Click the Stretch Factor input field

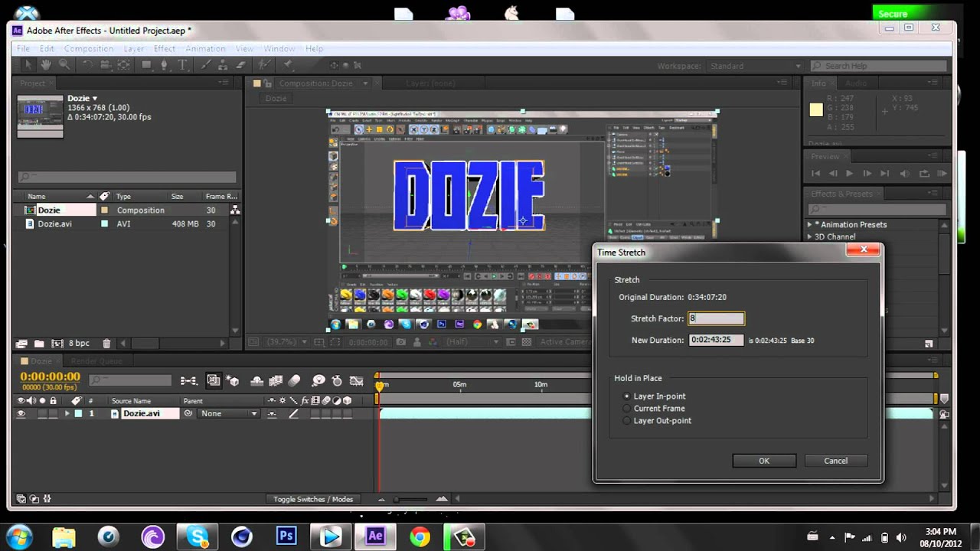(x=716, y=318)
